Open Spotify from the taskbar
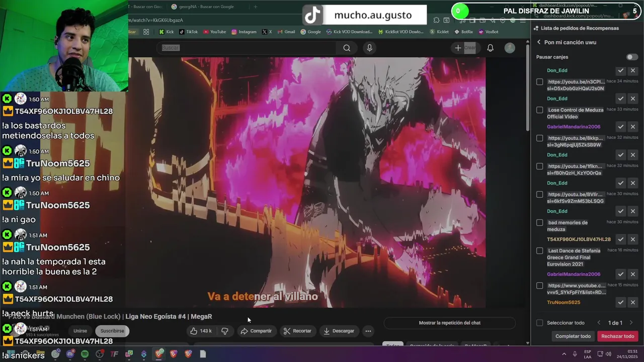 coord(85,354)
